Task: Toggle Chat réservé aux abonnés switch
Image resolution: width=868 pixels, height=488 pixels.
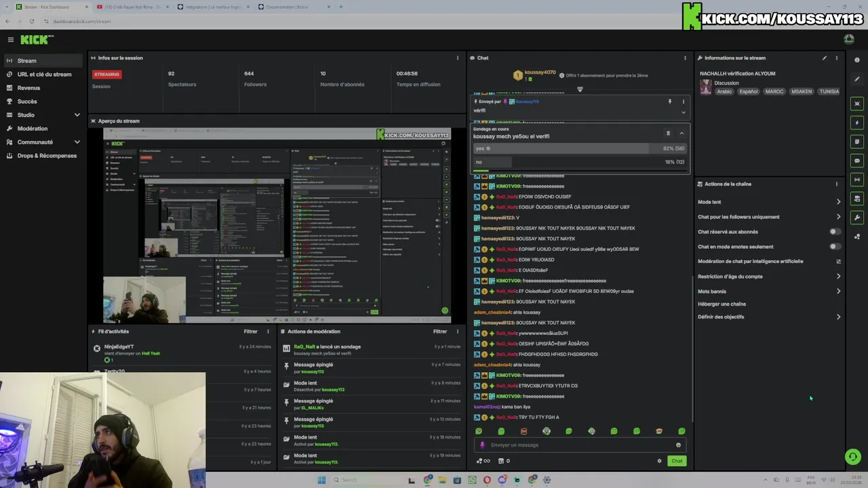Action: point(835,232)
